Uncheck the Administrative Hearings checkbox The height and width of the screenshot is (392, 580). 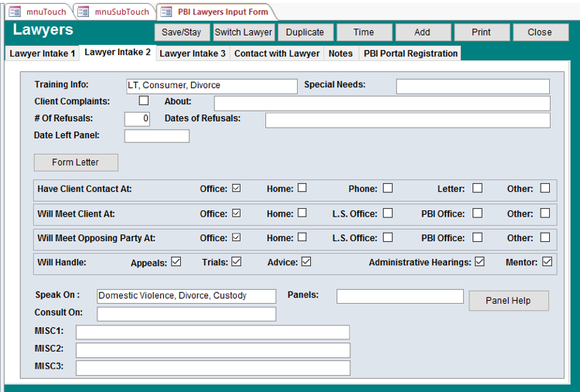[479, 262]
